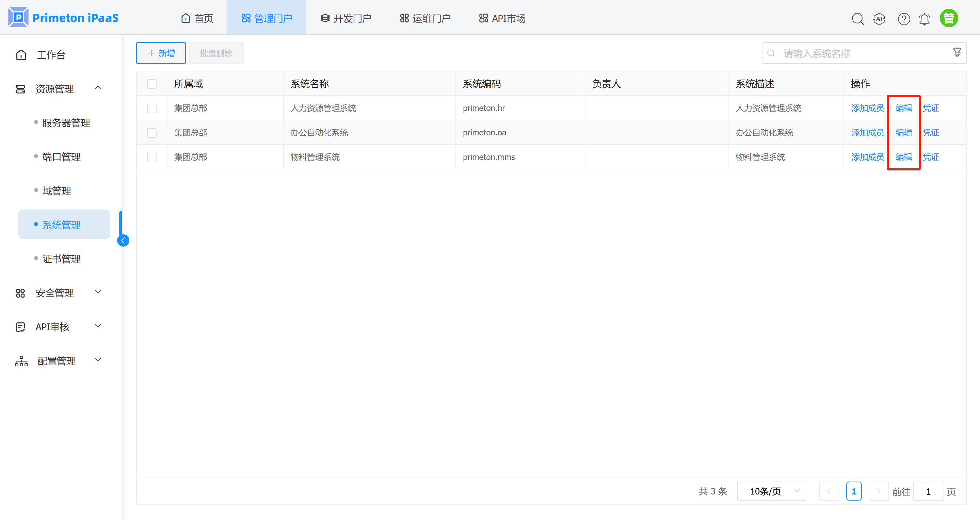Open the 10条/页 page size dropdown
980x520 pixels.
[771, 491]
